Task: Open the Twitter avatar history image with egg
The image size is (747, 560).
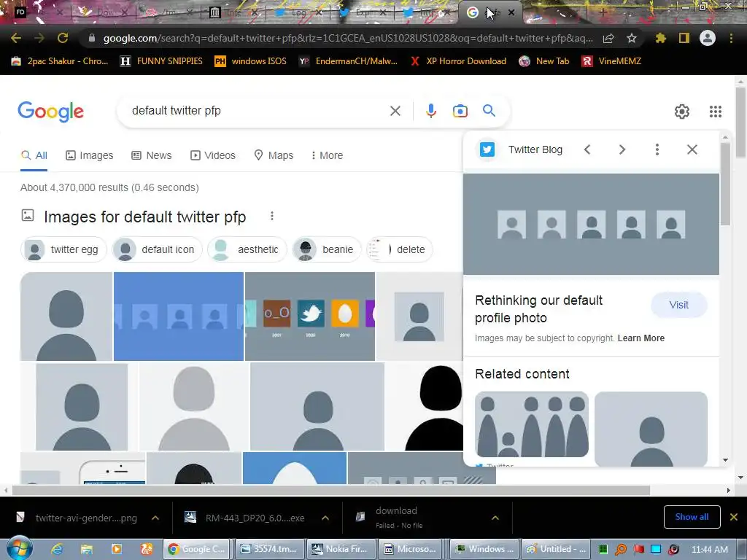Action: coord(309,316)
